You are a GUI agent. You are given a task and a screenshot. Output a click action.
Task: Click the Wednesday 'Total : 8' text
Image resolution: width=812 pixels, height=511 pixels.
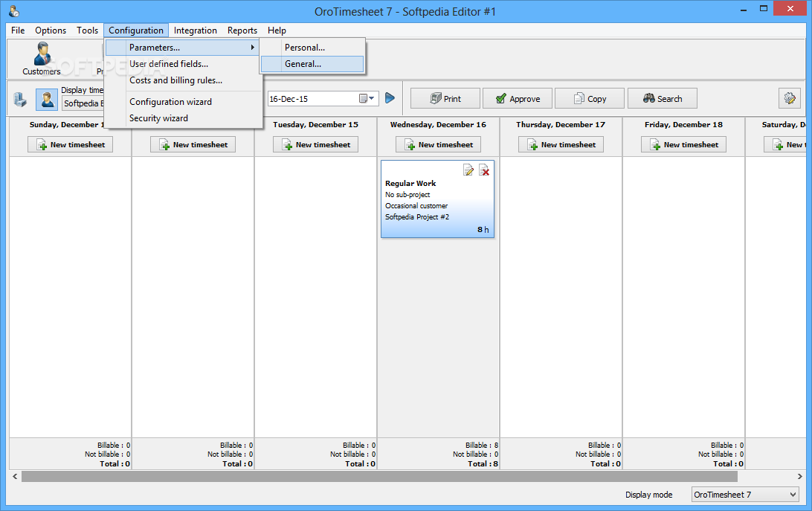[483, 464]
